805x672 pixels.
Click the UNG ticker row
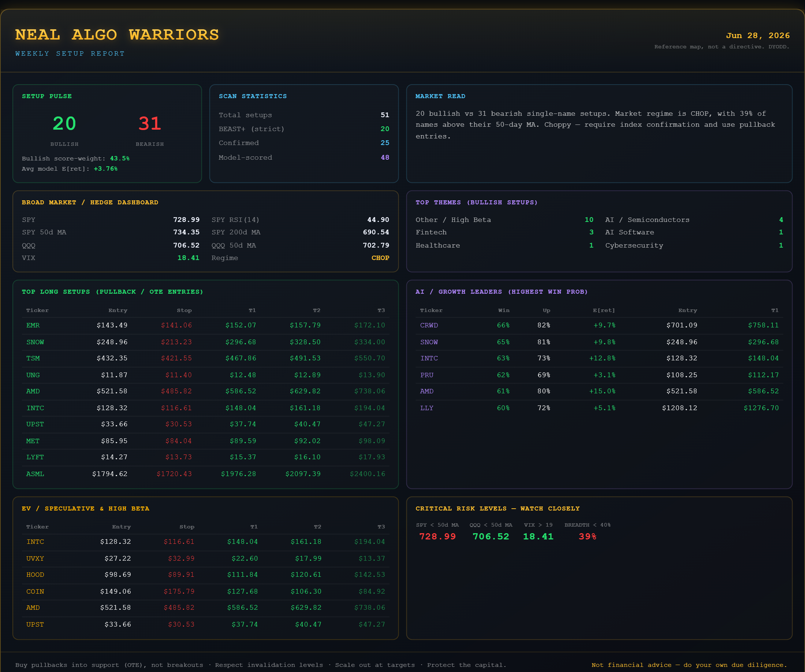205,375
